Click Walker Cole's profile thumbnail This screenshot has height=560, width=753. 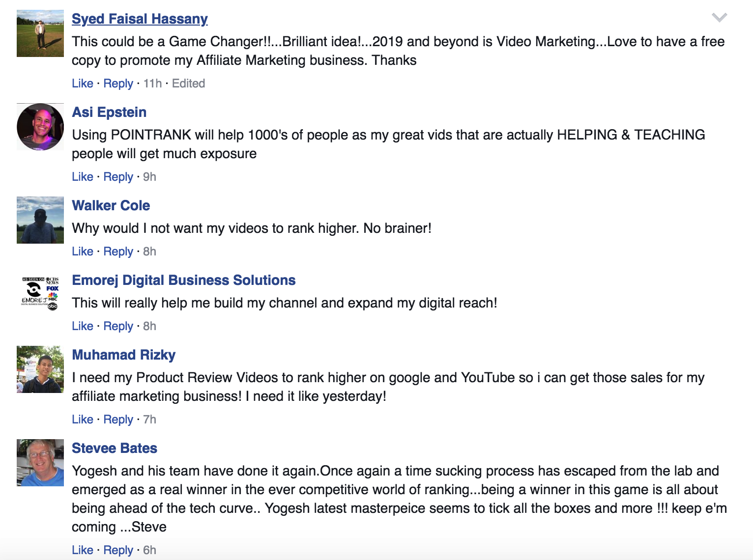[40, 220]
